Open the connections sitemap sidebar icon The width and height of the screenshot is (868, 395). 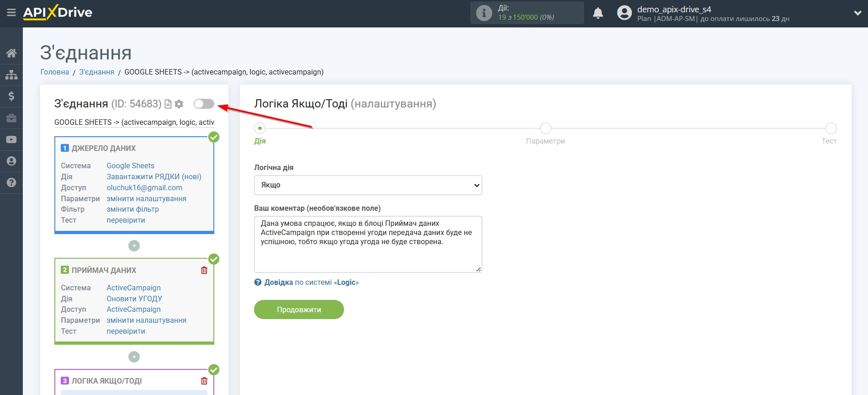tap(11, 75)
